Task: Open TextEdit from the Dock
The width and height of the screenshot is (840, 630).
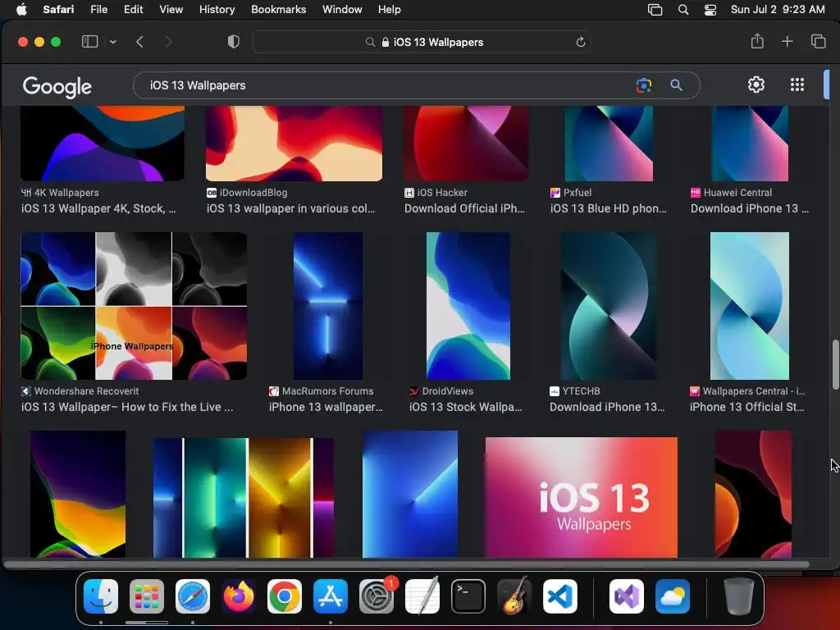Action: [422, 596]
